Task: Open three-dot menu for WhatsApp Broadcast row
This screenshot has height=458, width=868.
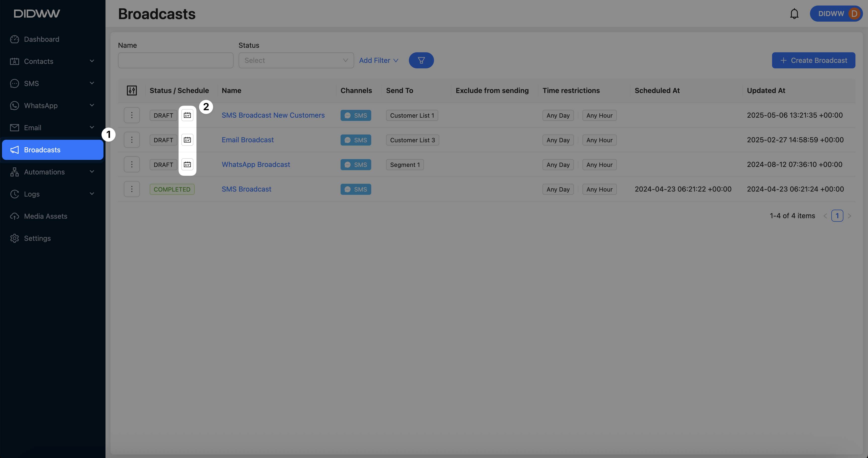Action: tap(132, 165)
